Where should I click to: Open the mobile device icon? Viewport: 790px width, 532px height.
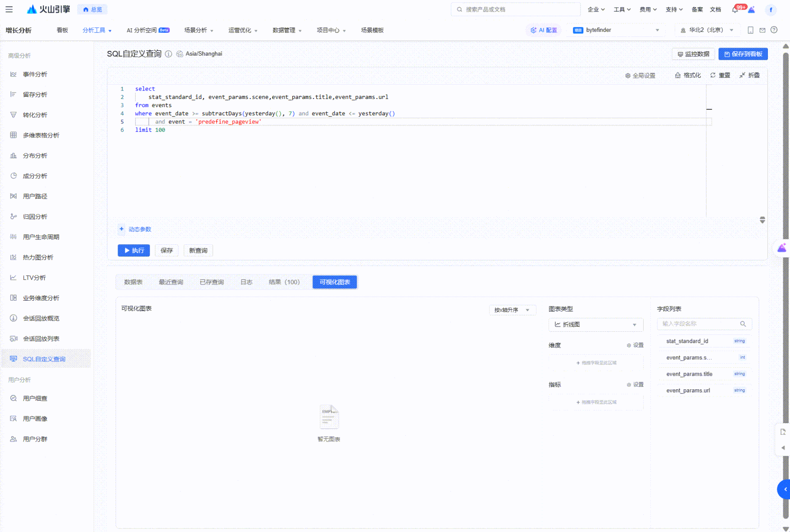tap(750, 30)
